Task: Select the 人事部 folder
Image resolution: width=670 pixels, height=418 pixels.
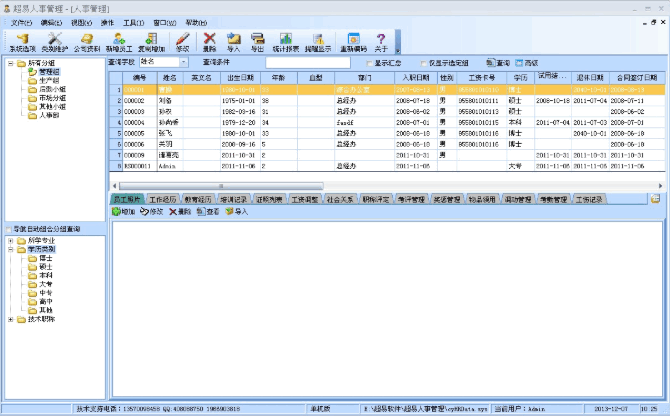Action: click(x=44, y=115)
